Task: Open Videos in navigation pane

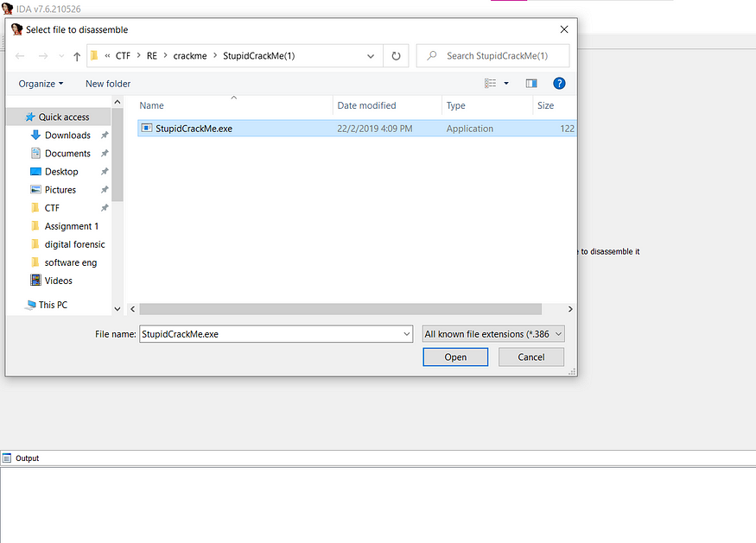Action: [x=59, y=281]
